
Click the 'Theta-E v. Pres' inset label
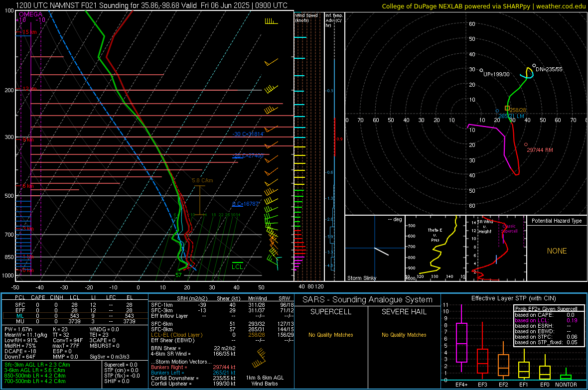pyautogui.click(x=435, y=235)
